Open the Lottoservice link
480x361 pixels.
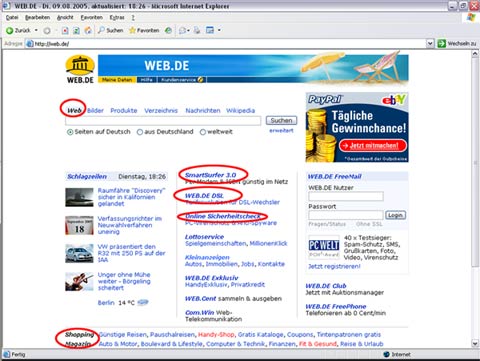(204, 237)
